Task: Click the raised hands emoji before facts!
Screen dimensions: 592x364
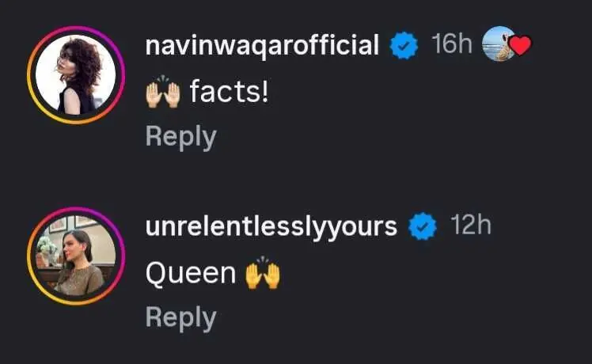Action: 163,94
